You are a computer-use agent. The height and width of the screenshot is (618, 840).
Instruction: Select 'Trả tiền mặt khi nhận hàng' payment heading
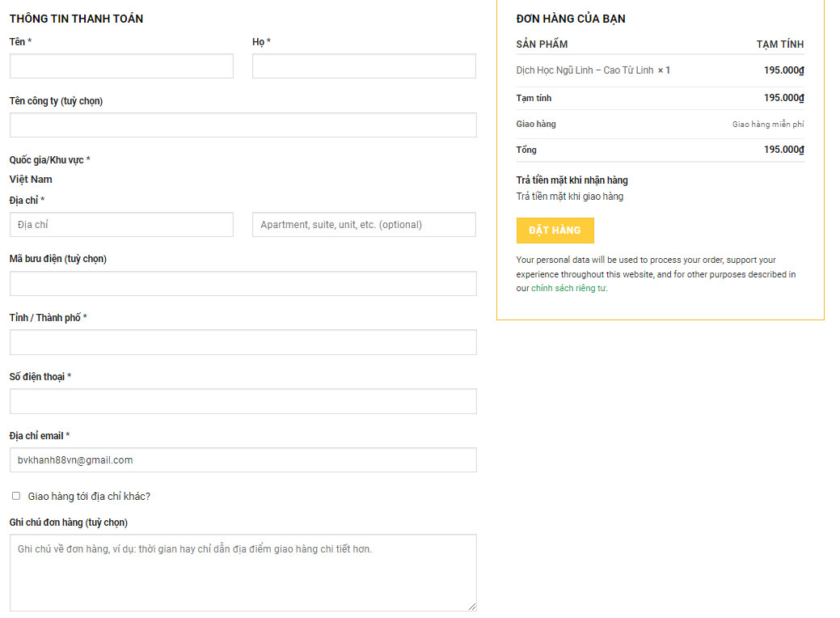572,180
